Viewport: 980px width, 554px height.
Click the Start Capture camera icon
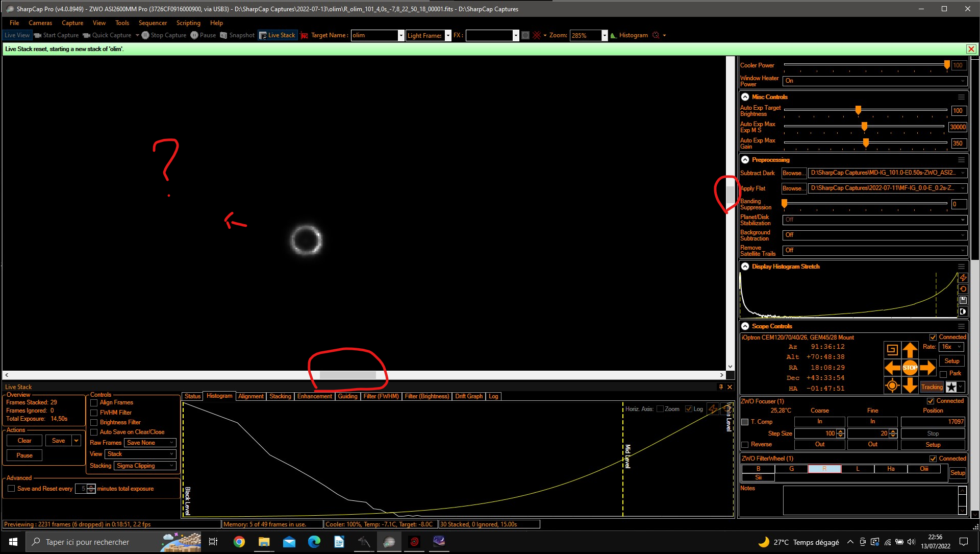coord(38,35)
